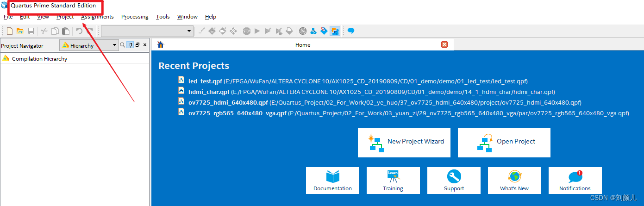The height and width of the screenshot is (206, 644).
Task: Open the Help menu
Action: (x=211, y=17)
